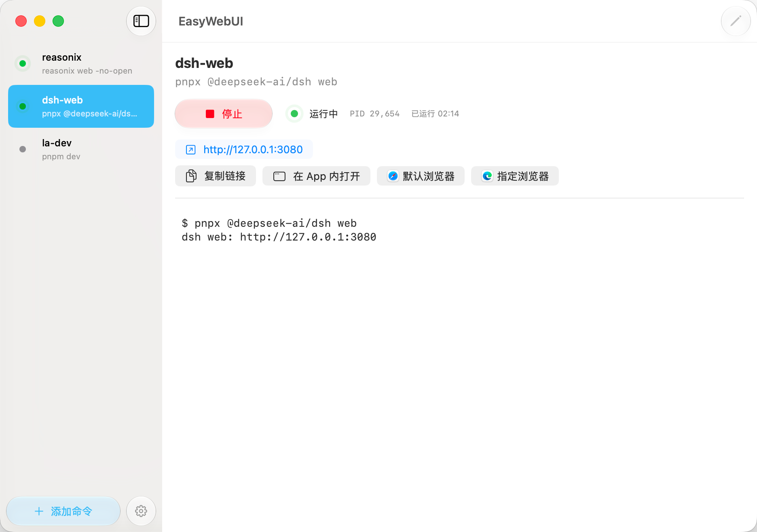Click la-dev gray status dot
This screenshot has width=757, height=532.
[23, 149]
